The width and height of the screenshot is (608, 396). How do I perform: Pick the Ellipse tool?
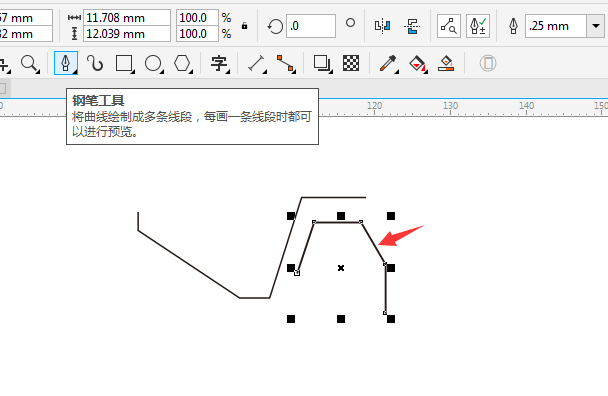pos(154,63)
